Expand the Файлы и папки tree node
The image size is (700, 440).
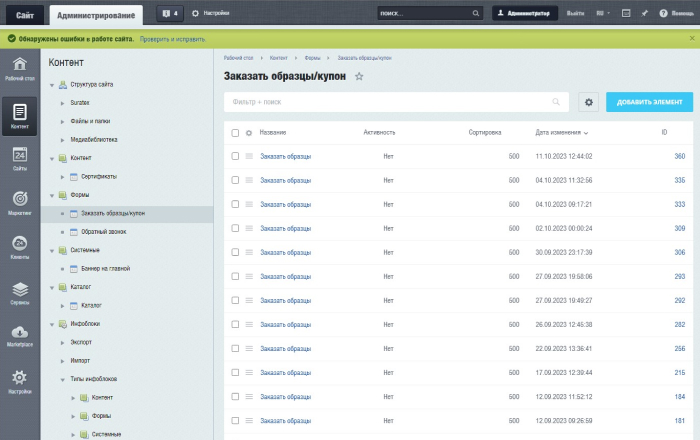pos(62,121)
